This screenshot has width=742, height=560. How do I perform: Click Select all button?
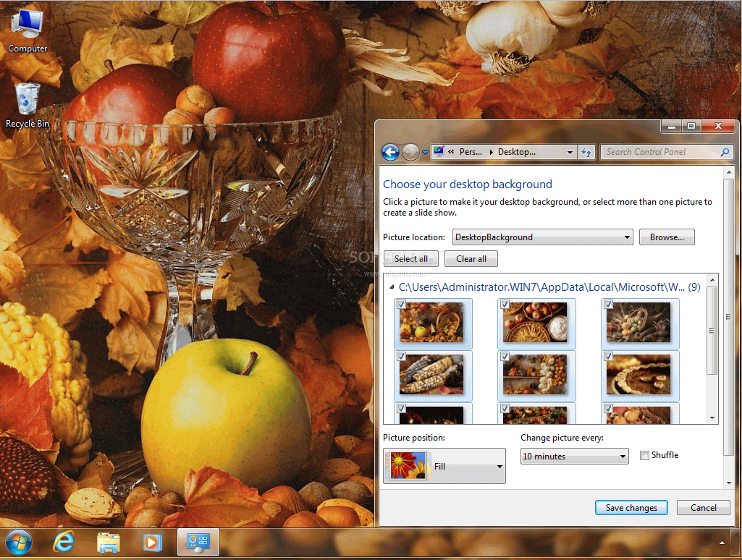tap(410, 259)
